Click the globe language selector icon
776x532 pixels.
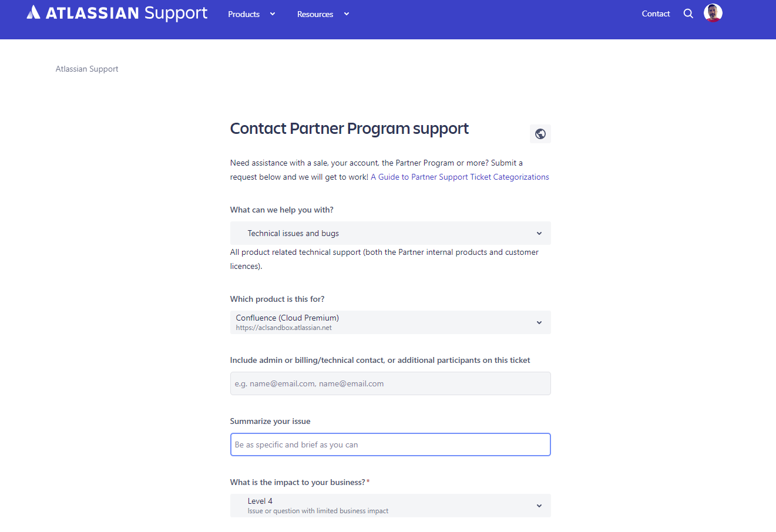(x=540, y=134)
